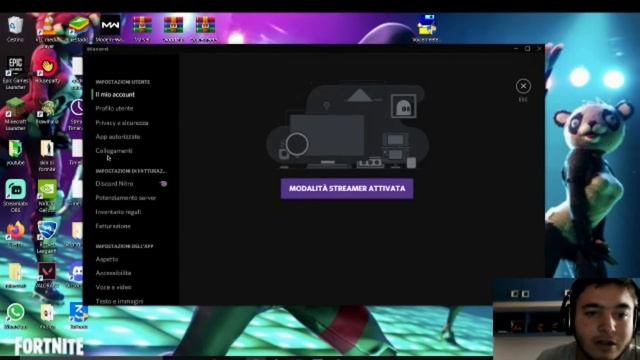The height and width of the screenshot is (360, 640).
Task: Open Rocket League desktop shortcut
Action: pos(47,237)
